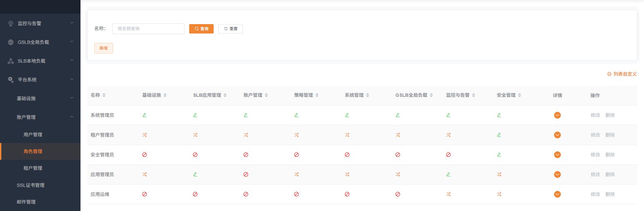The height and width of the screenshot is (211, 644).
Task: Click 应用管理员 监控与告警 edit icon
Action: pyautogui.click(x=448, y=174)
